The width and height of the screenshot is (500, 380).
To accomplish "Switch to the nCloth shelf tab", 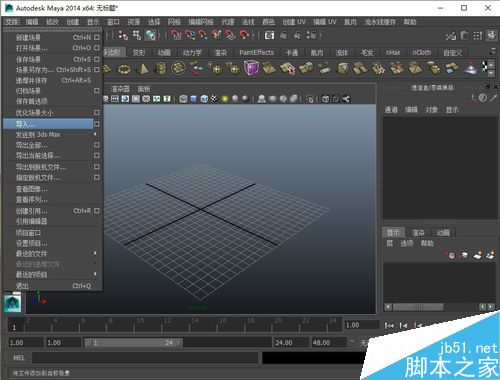I will pos(422,52).
